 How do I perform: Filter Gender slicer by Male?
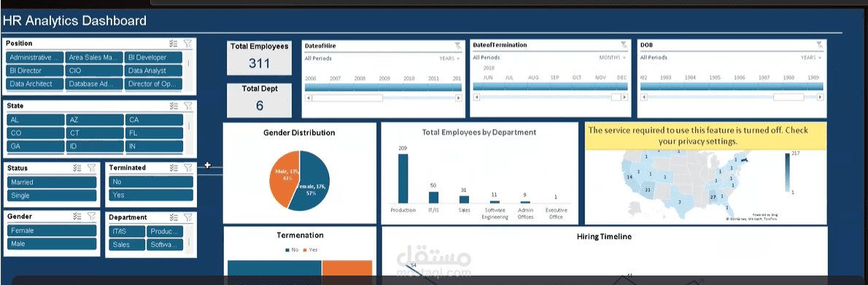(52, 244)
